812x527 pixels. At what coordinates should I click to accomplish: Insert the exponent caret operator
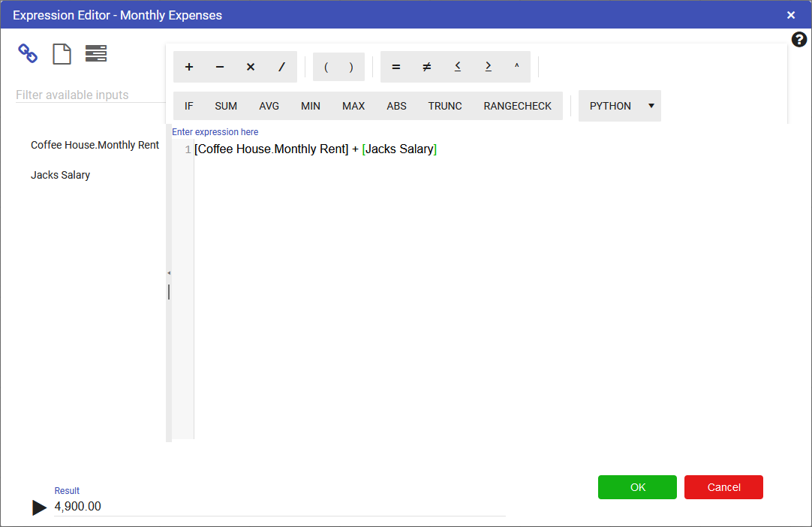[516, 67]
